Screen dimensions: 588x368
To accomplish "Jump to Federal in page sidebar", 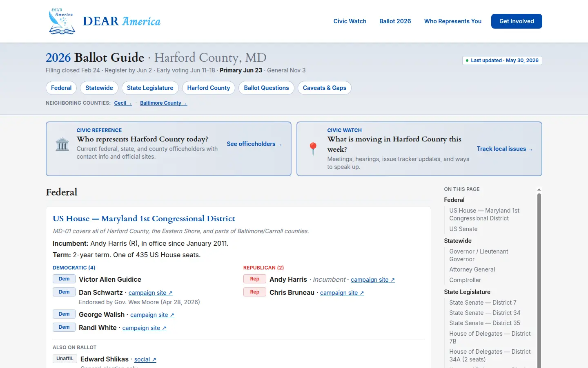I will [x=454, y=200].
